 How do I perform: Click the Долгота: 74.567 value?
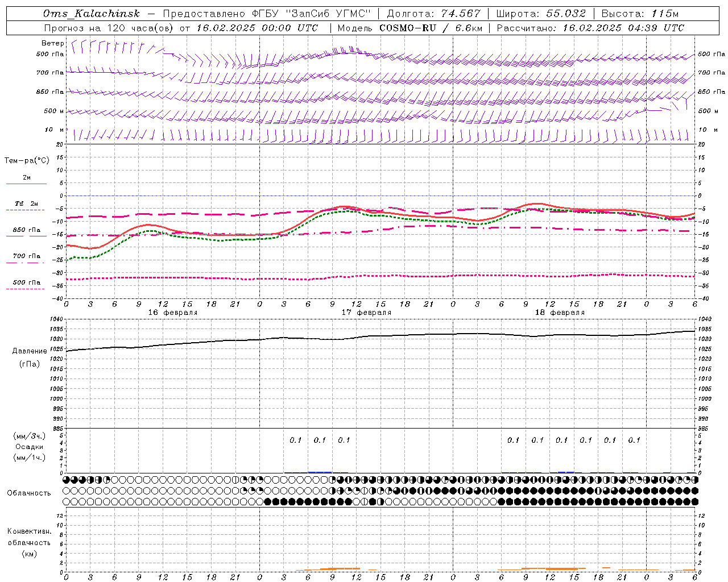click(434, 14)
